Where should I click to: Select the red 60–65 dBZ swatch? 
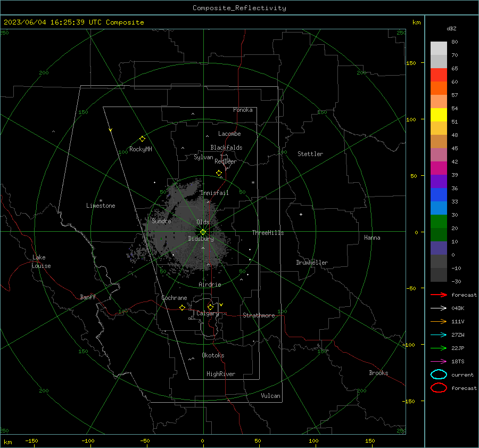[439, 75]
